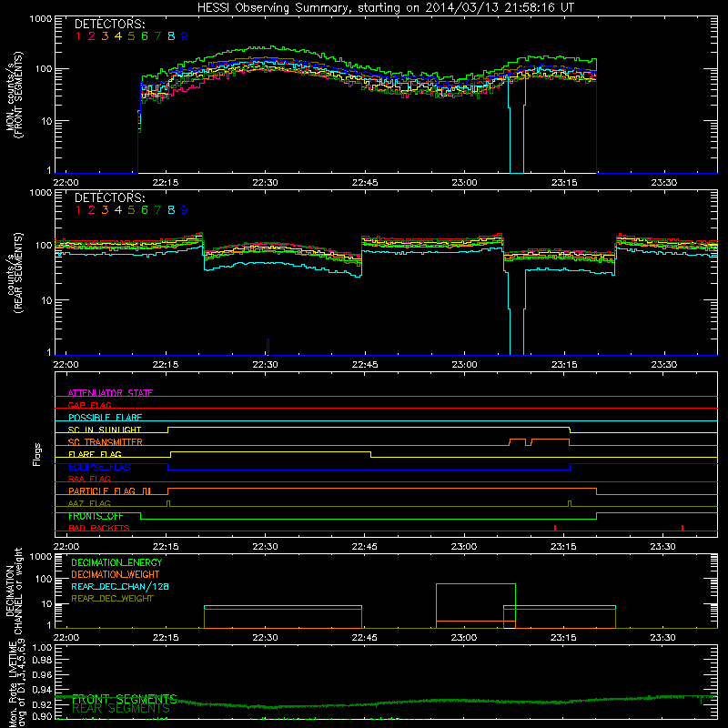Click the ECLIPSE_FLAG label
Image resolution: width=728 pixels, height=728 pixels.
[x=99, y=467]
